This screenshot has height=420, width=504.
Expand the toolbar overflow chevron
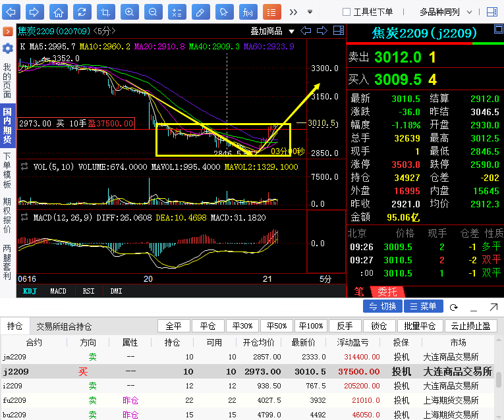[x=293, y=12]
